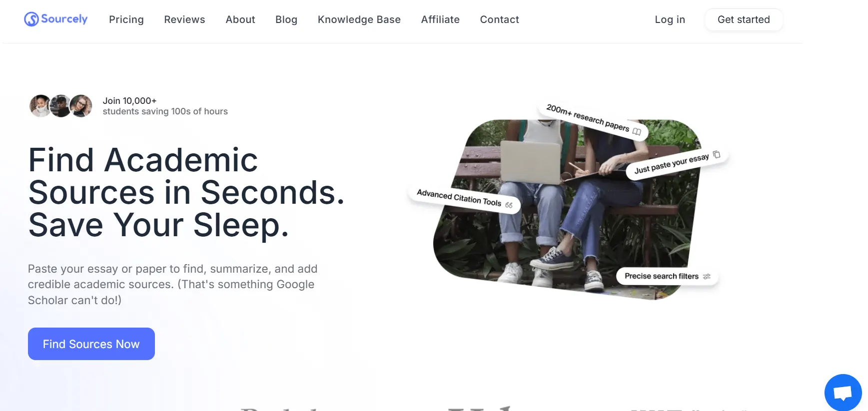This screenshot has width=868, height=411.
Task: Click the Get started button
Action: click(x=744, y=19)
